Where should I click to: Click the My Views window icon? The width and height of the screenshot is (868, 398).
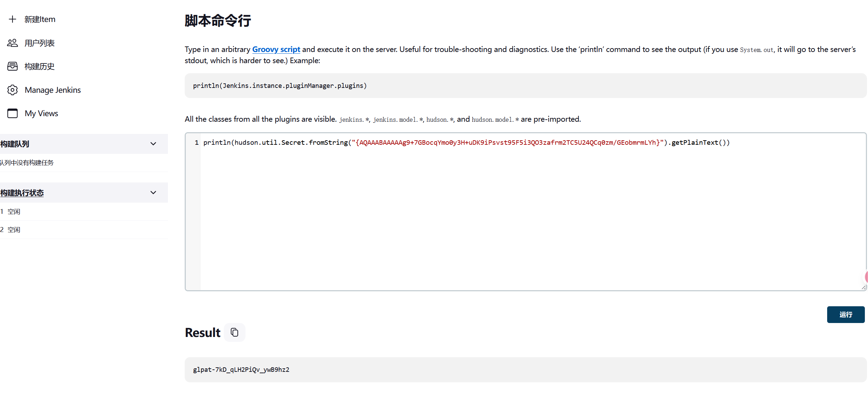[12, 113]
